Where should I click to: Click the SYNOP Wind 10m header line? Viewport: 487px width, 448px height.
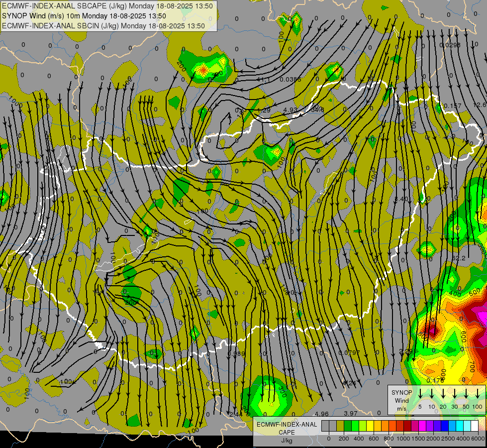tap(84, 16)
